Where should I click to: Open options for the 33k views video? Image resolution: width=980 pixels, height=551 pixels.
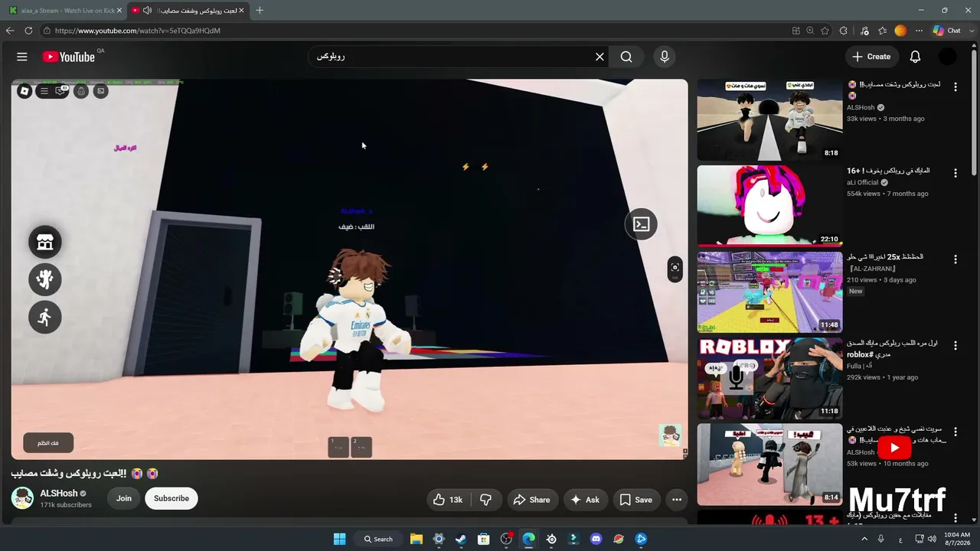955,87
